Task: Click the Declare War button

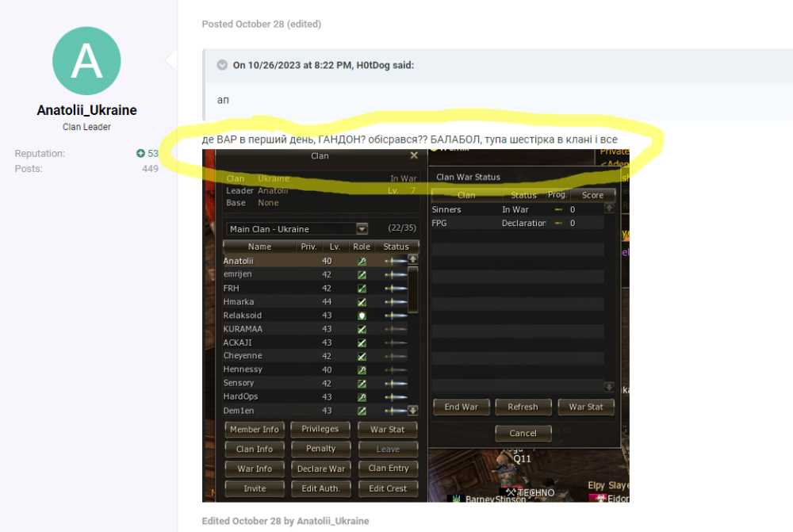Action: pyautogui.click(x=321, y=469)
